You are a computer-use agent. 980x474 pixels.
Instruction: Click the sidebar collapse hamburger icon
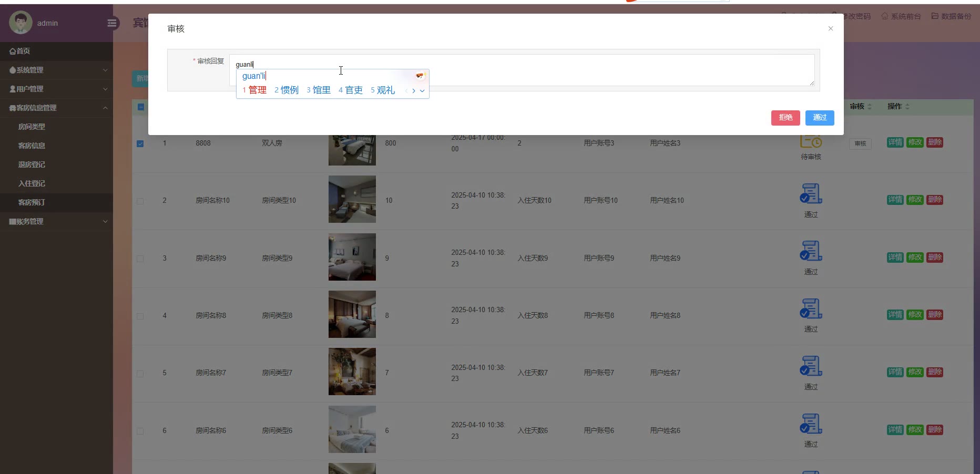tap(112, 23)
